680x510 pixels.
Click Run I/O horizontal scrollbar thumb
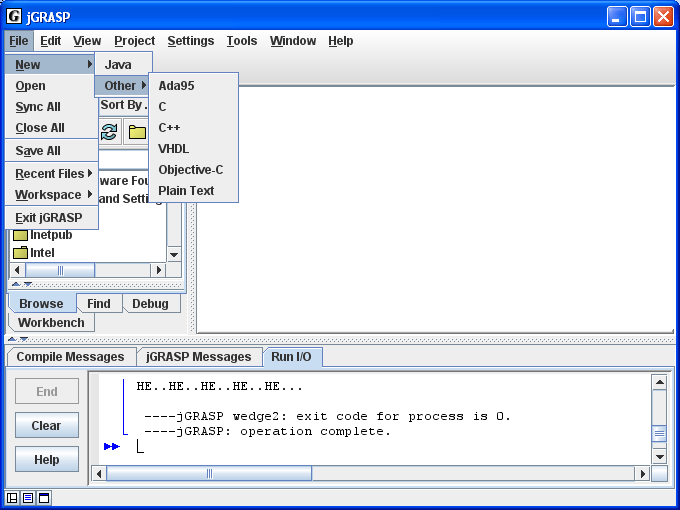click(209, 474)
